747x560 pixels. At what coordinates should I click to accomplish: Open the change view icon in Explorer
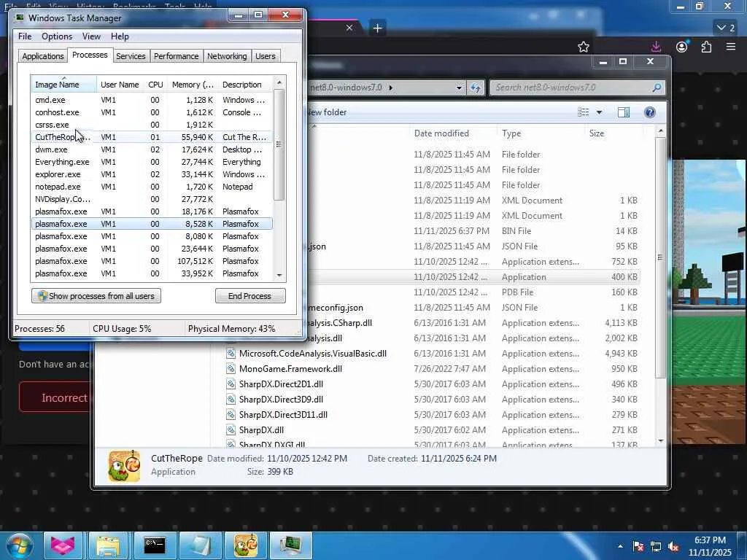pyautogui.click(x=583, y=112)
